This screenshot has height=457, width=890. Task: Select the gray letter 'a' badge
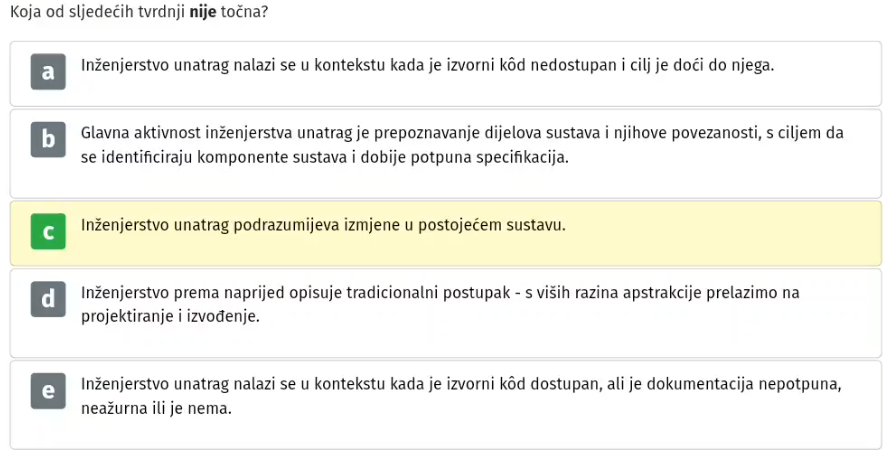coord(48,72)
